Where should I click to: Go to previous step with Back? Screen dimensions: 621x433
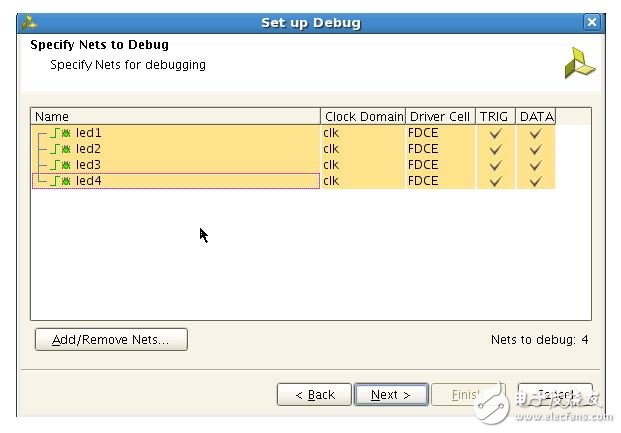click(x=314, y=395)
